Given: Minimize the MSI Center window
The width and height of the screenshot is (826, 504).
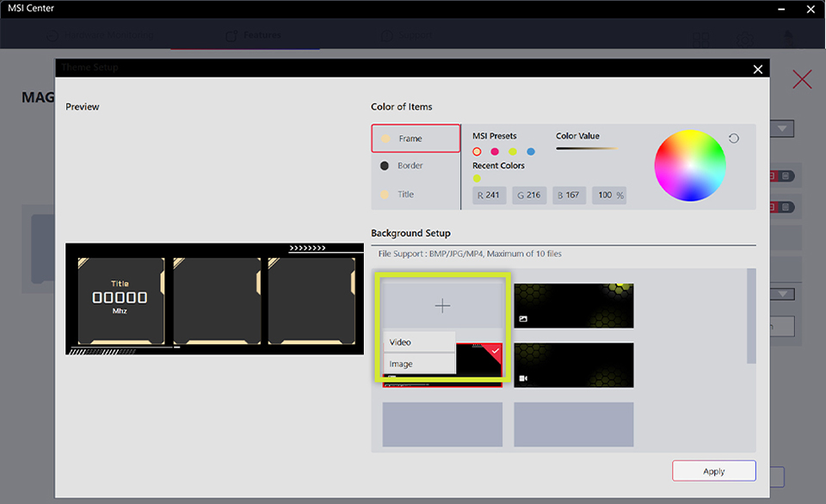Looking at the screenshot, I should pos(782,9).
